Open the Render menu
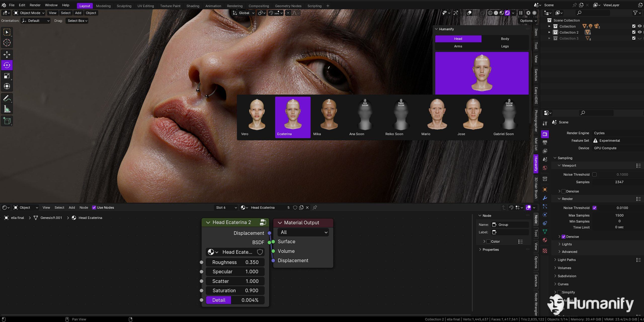 click(35, 5)
